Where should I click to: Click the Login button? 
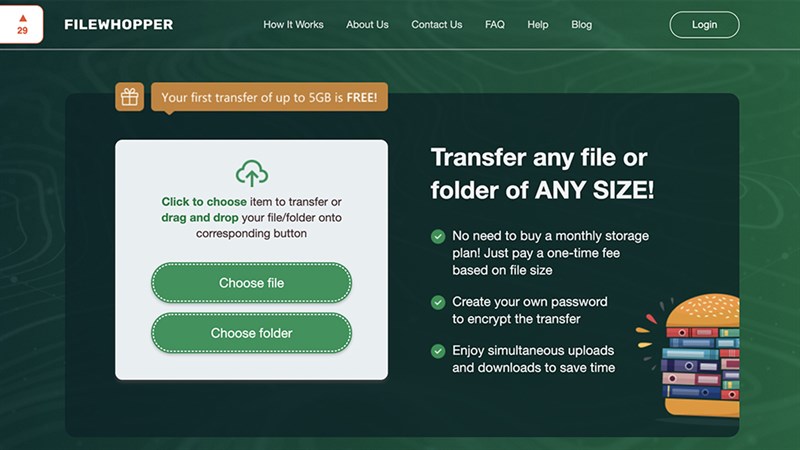click(704, 24)
